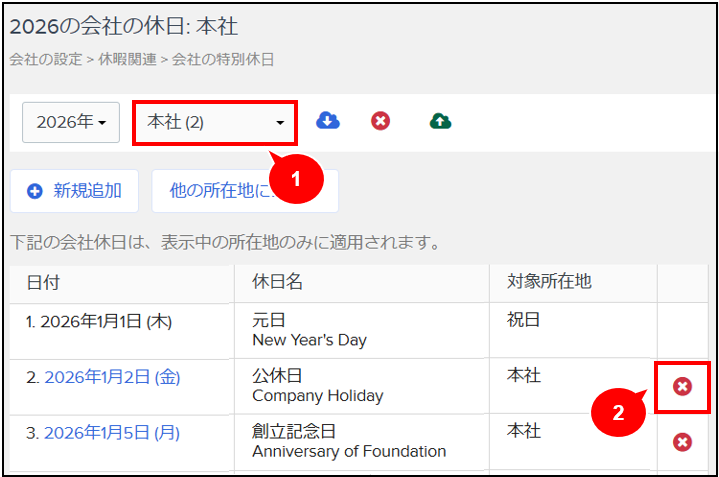Select the 元日 New Year's Day row
The width and height of the screenshot is (719, 477).
coord(359,331)
